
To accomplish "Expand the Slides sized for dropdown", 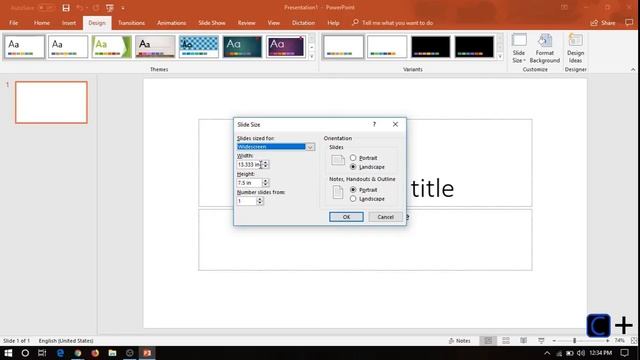I will pos(310,147).
